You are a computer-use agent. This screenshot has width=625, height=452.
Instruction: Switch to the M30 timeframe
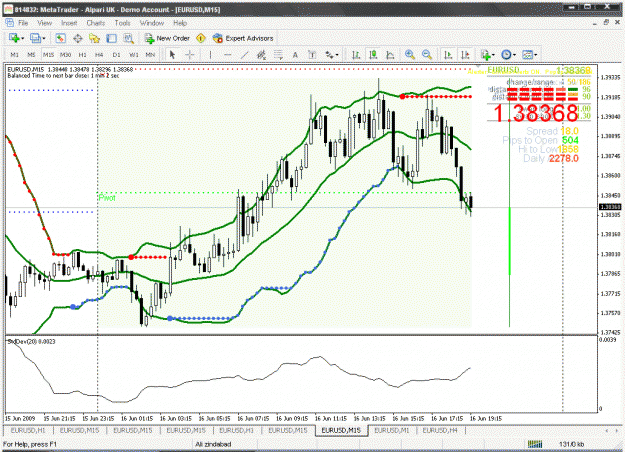pyautogui.click(x=65, y=55)
